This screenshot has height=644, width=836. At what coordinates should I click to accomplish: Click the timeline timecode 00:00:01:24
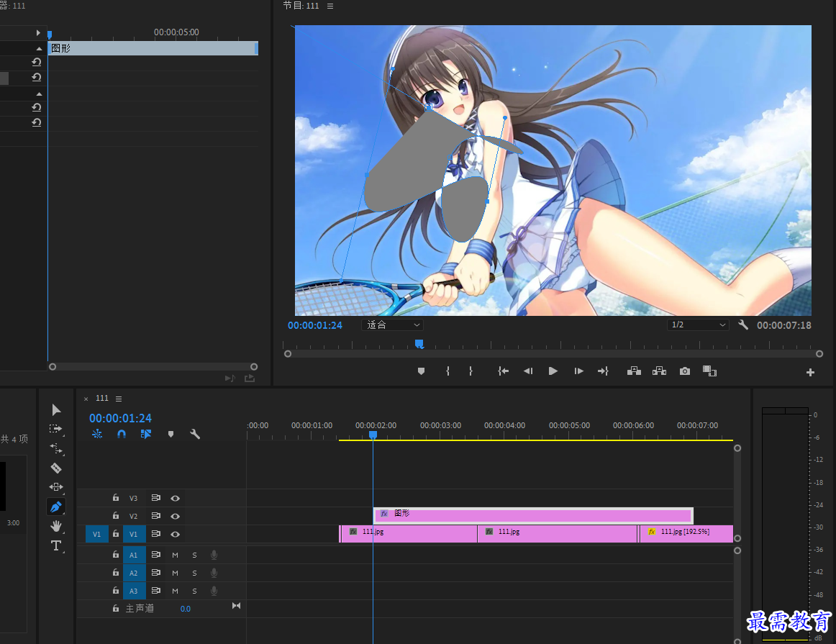tap(120, 418)
